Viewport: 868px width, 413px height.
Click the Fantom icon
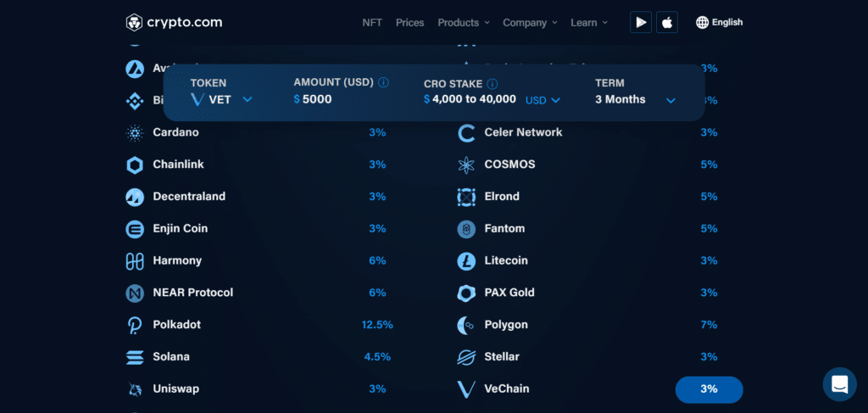466,229
